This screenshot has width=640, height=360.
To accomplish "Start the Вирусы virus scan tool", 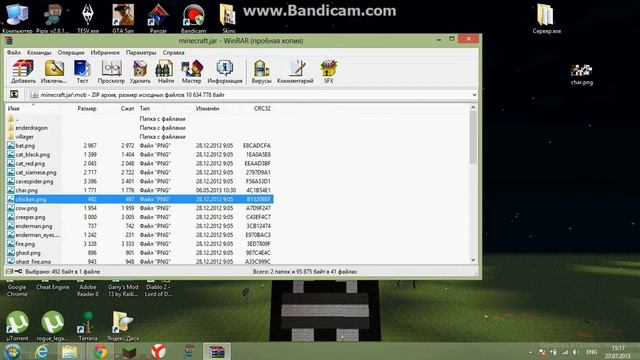I will coord(261,71).
